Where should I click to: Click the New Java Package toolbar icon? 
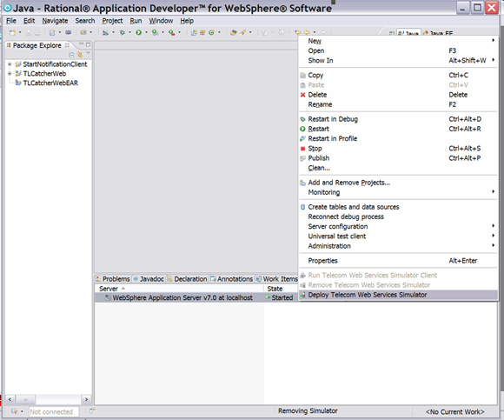point(202,32)
